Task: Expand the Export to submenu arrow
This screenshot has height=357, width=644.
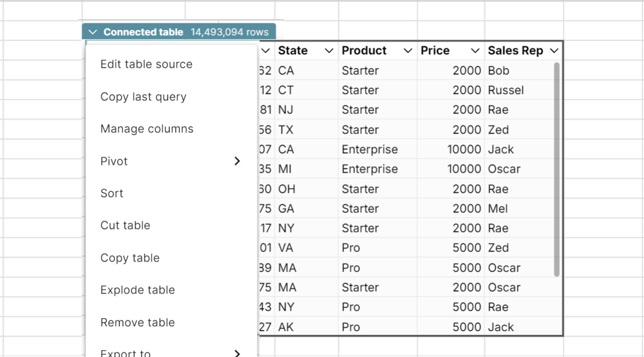Action: tap(237, 353)
